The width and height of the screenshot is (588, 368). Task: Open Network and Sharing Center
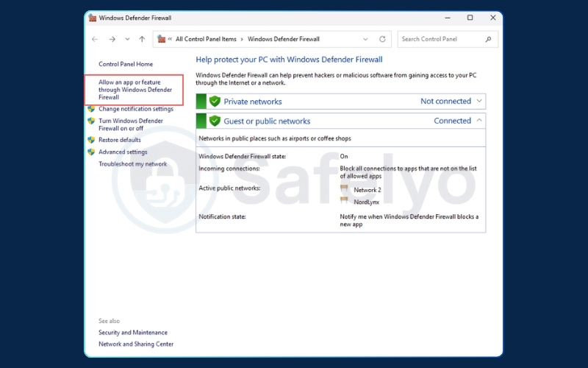(136, 344)
